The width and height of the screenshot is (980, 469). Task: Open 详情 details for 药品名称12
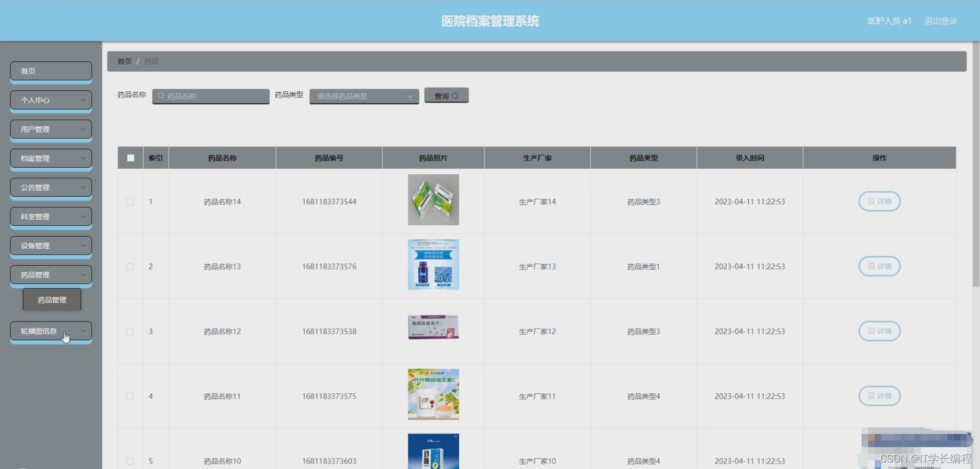tap(879, 331)
